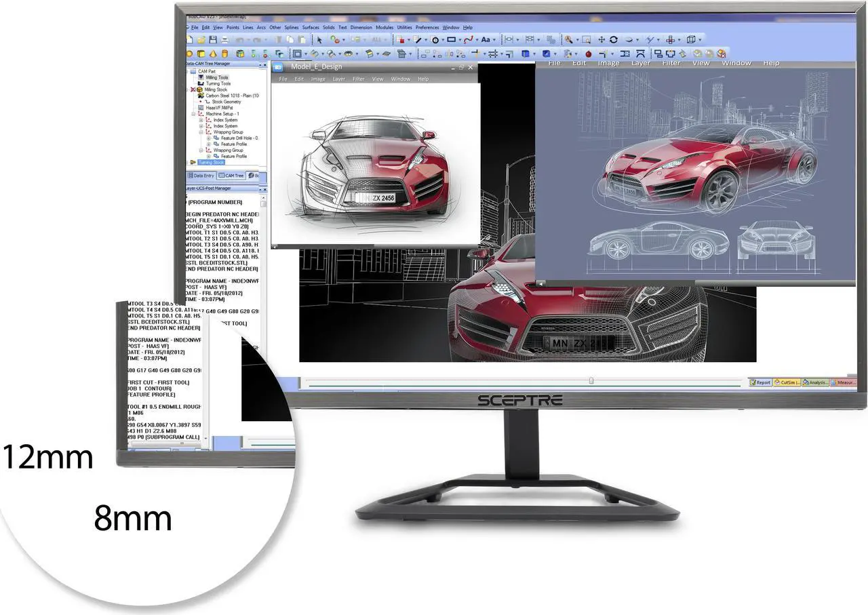Create a cone with the orange cone icon
Viewport: 868px width, 615px height.
click(x=213, y=54)
